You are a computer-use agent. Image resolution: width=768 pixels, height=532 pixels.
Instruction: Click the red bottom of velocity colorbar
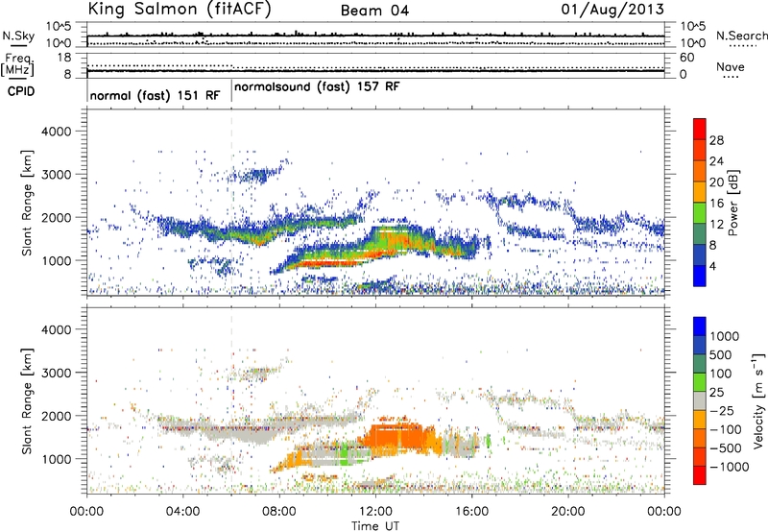700,475
